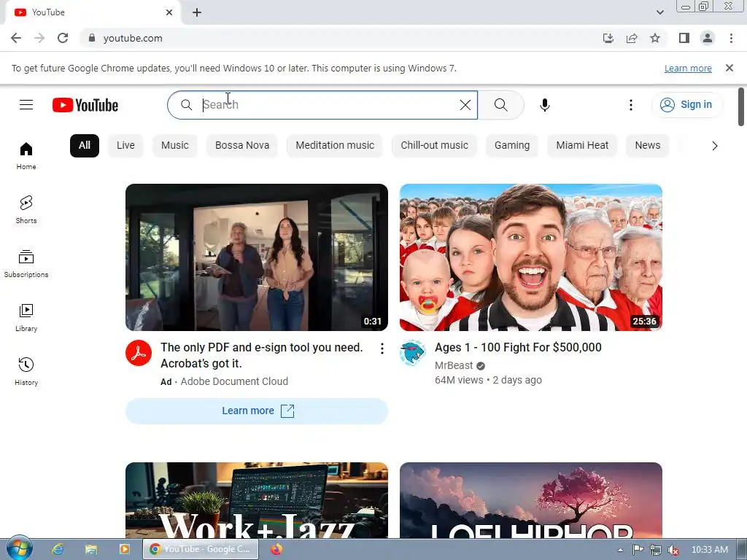This screenshot has height=560, width=747.
Task: Bookmark this page with the star icon
Action: (655, 38)
